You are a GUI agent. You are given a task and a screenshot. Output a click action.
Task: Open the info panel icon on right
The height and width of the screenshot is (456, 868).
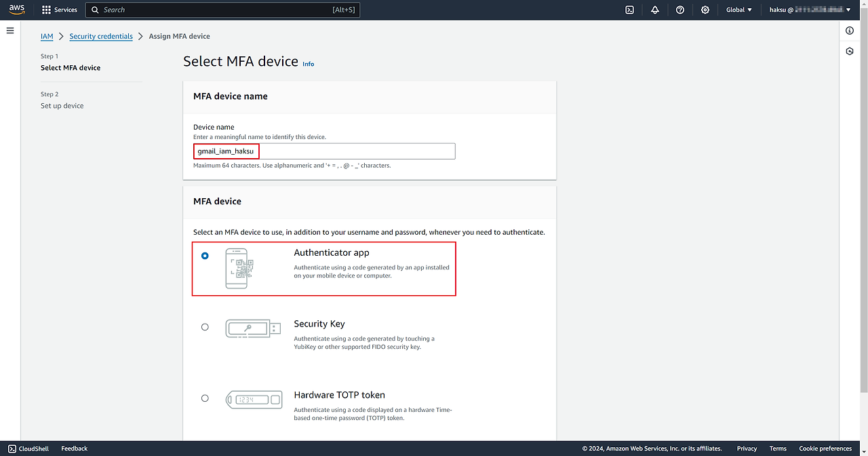coord(850,31)
